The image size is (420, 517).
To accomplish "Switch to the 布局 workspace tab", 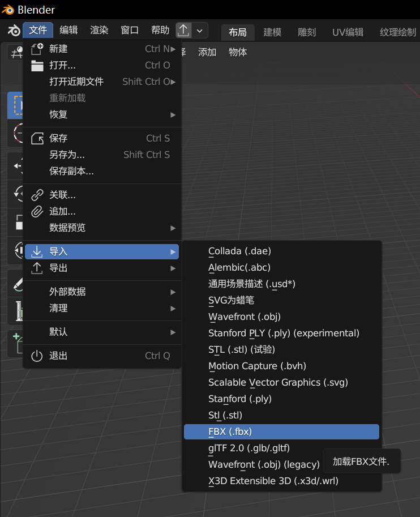I will click(x=238, y=32).
